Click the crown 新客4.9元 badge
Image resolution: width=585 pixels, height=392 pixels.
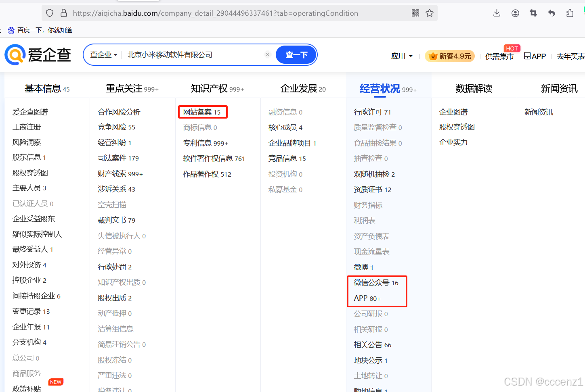[450, 56]
